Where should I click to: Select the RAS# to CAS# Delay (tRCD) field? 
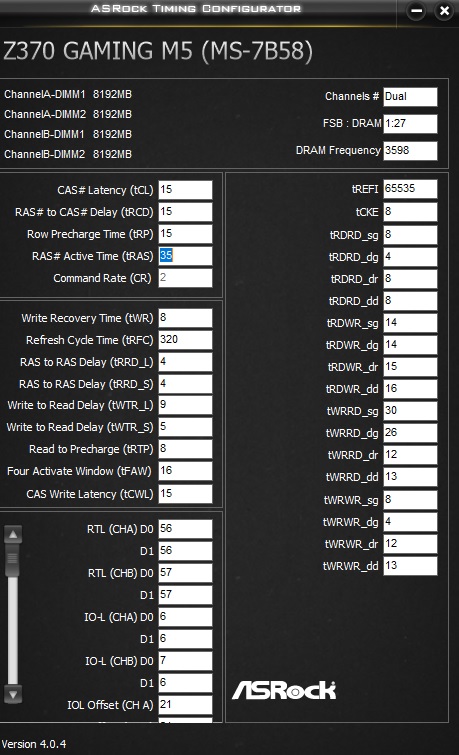pos(185,212)
